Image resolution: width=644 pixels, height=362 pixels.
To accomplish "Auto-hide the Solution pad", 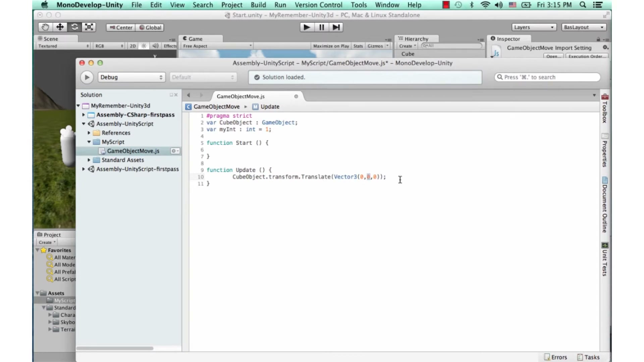I will tap(171, 95).
